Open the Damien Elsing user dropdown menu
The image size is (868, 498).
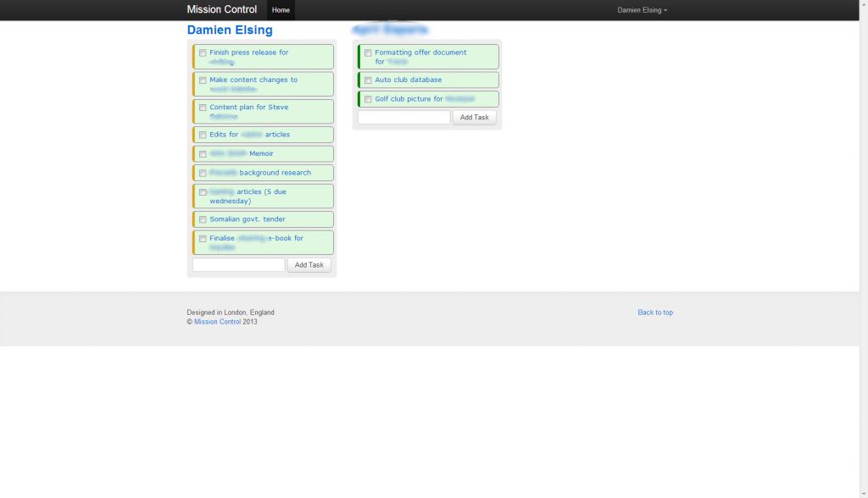point(642,10)
